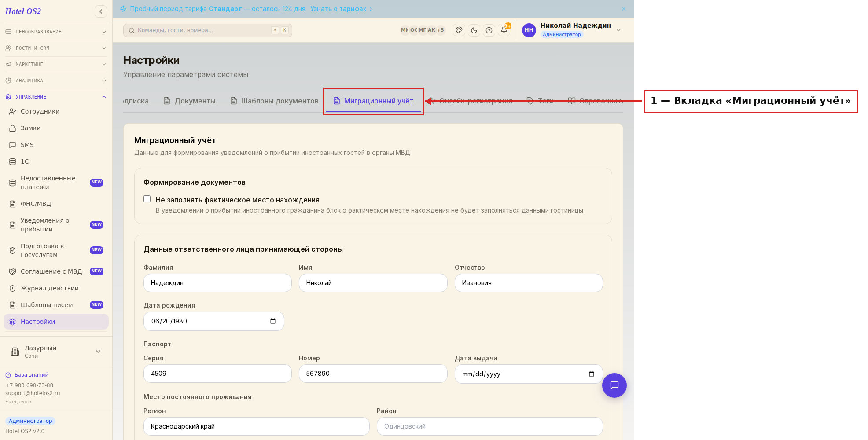Viewport: 868px width, 440px height.
Task: Click the Администратор badge at sidebar bottom
Action: click(x=30, y=421)
